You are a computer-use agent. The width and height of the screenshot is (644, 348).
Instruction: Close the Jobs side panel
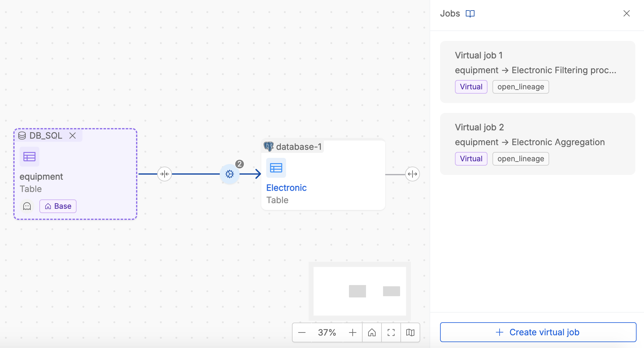627,13
